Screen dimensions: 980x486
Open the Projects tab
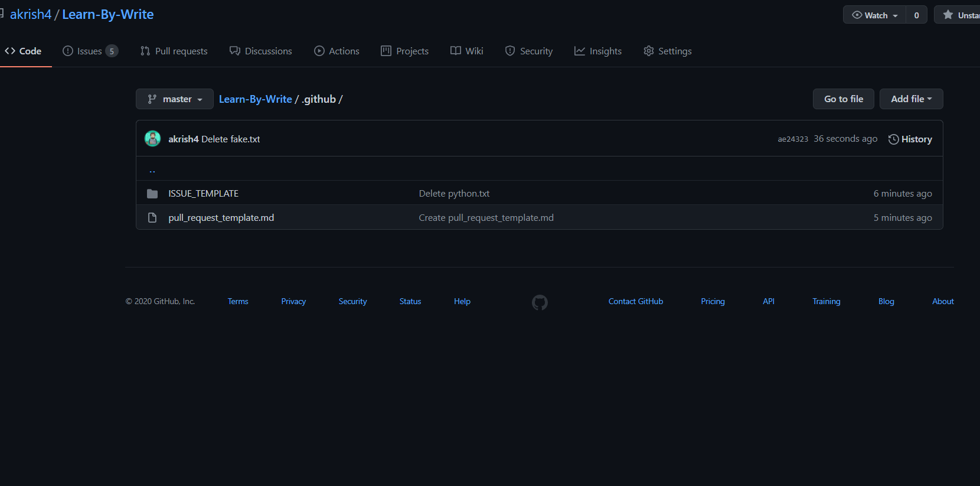pyautogui.click(x=404, y=51)
